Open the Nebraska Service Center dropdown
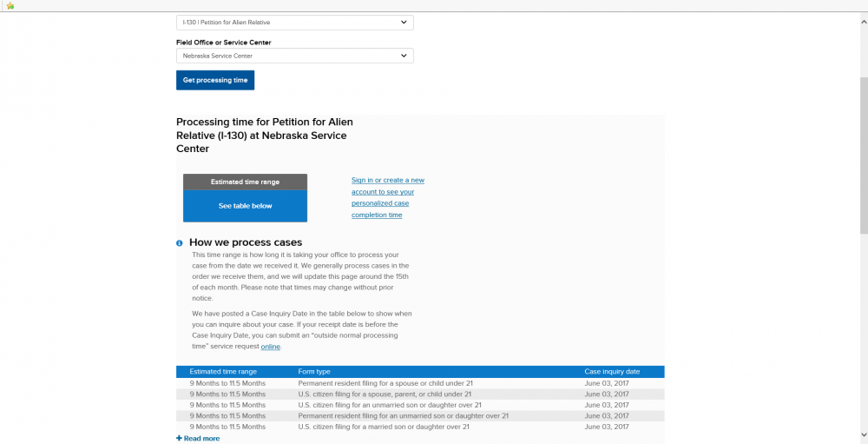The image size is (868, 444). click(294, 56)
